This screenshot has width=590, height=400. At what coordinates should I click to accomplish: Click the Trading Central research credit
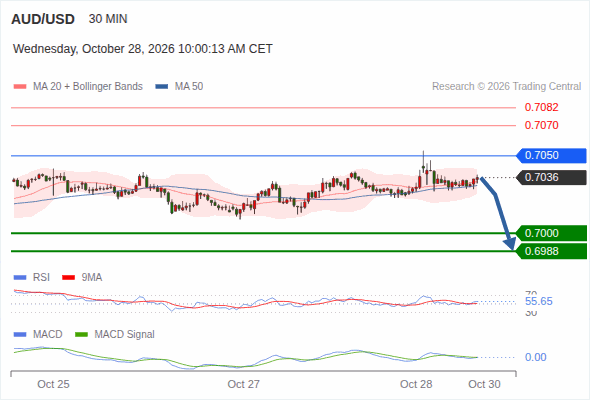tap(506, 87)
